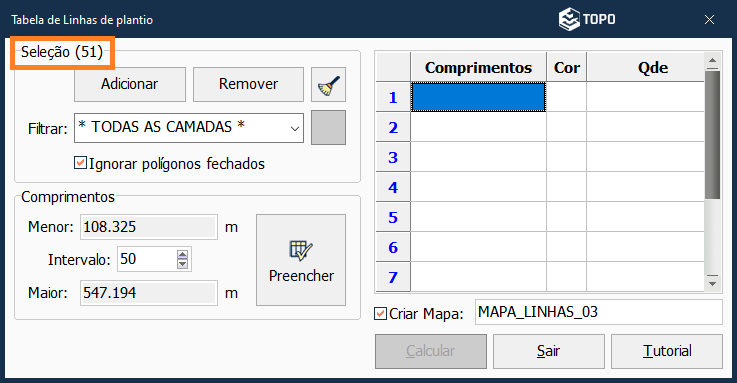Toggle Ignorar polígonos fechados checkbox
Image resolution: width=737 pixels, height=383 pixels.
[80, 163]
